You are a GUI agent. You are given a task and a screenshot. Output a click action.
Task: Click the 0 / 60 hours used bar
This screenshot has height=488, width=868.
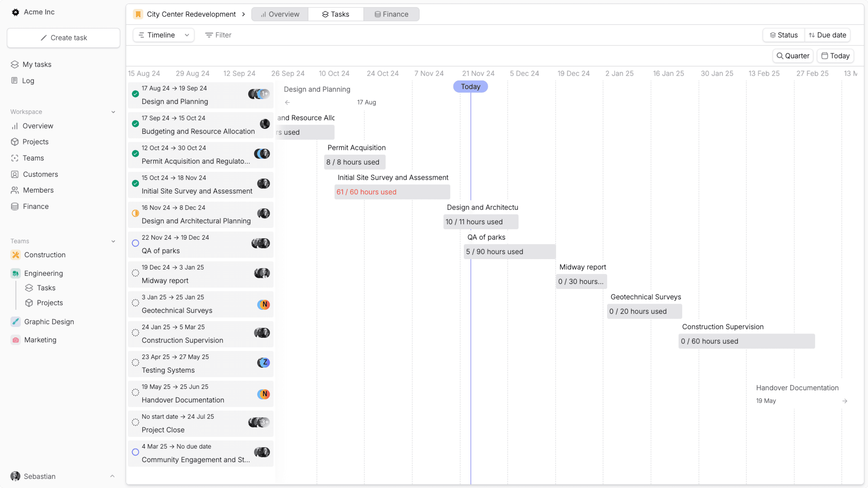coord(746,341)
